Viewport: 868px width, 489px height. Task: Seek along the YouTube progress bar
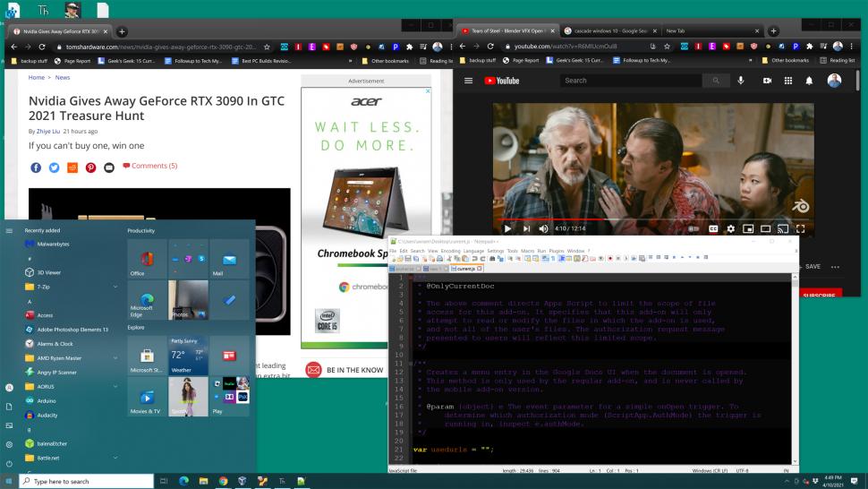coord(653,219)
